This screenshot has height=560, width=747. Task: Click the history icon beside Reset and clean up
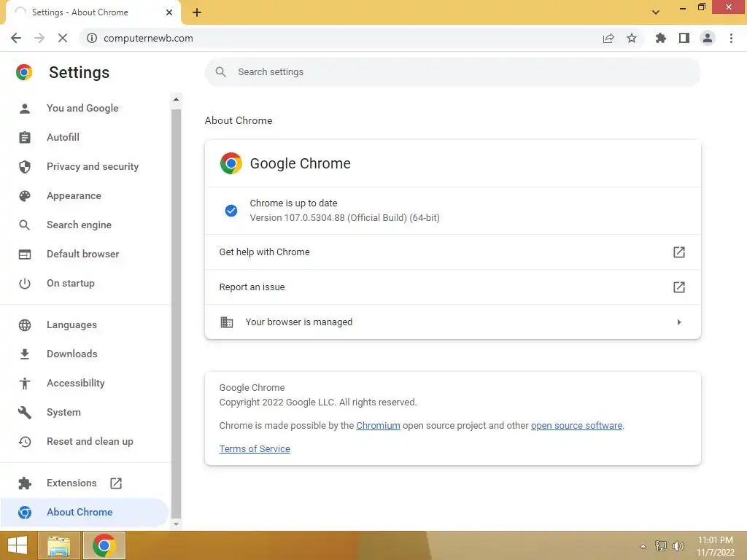pos(25,441)
